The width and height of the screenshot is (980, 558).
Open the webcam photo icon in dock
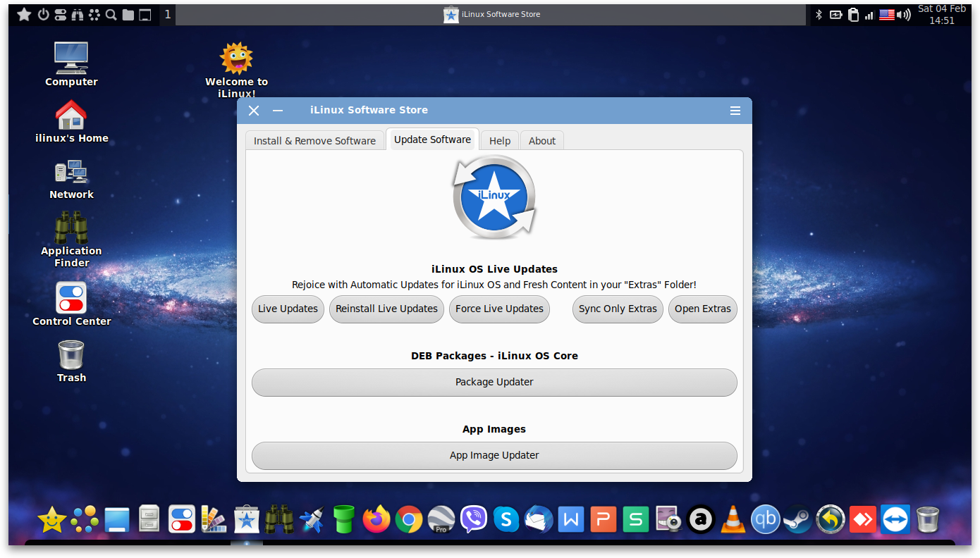point(668,520)
